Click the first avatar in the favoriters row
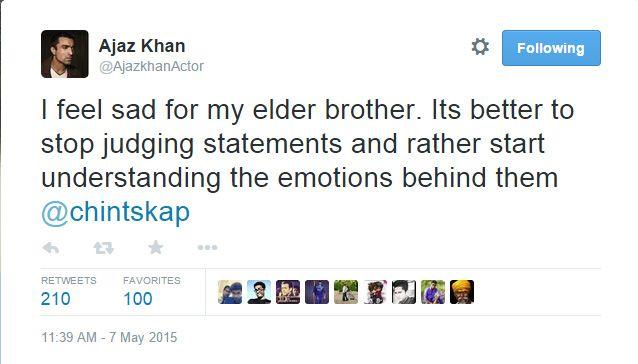This screenshot has width=638, height=364. [x=230, y=292]
